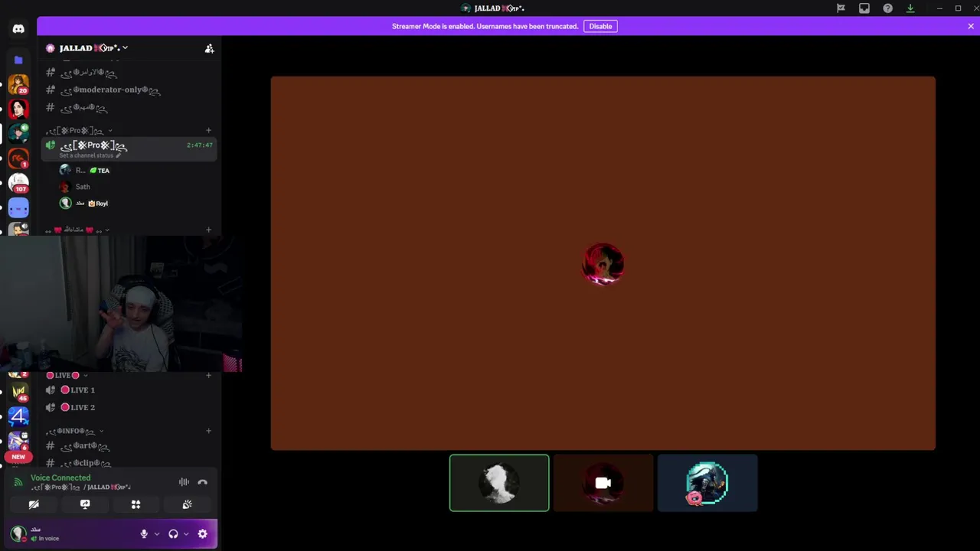
Task: Join the LIVE 1 voice channel
Action: [x=129, y=390]
